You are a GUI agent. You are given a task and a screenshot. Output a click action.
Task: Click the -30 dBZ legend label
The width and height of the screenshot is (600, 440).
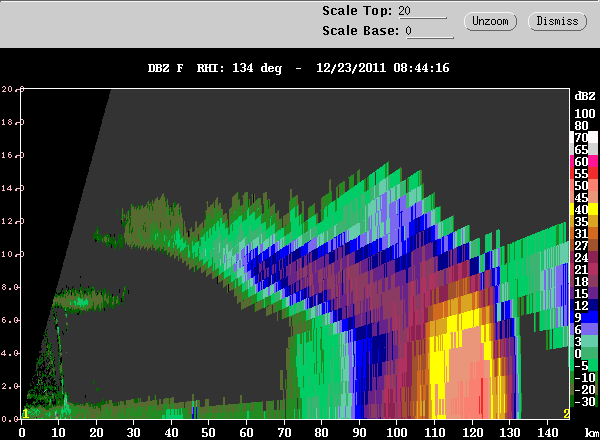pyautogui.click(x=585, y=402)
